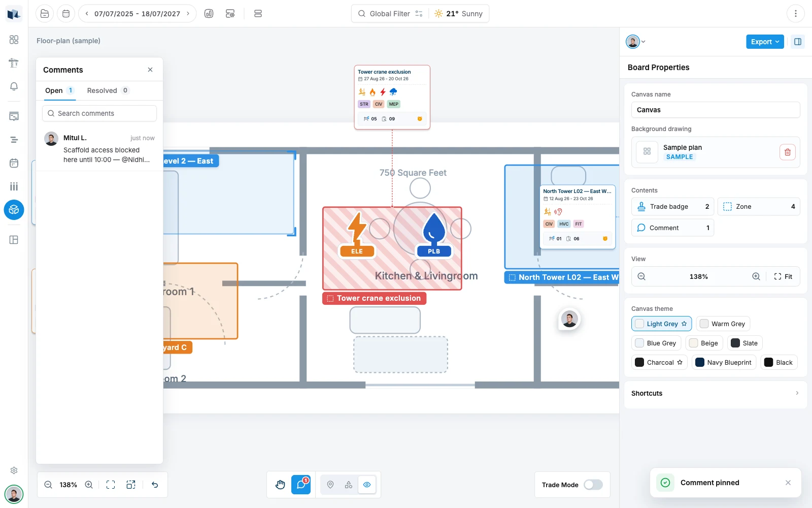Open the Trade badge contents item
This screenshot has width=812, height=508.
[x=672, y=206]
